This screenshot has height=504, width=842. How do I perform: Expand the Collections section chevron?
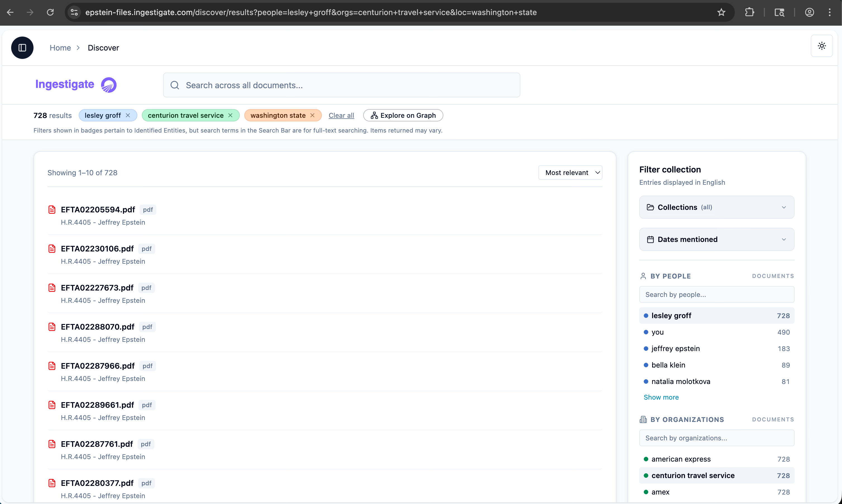pos(784,207)
